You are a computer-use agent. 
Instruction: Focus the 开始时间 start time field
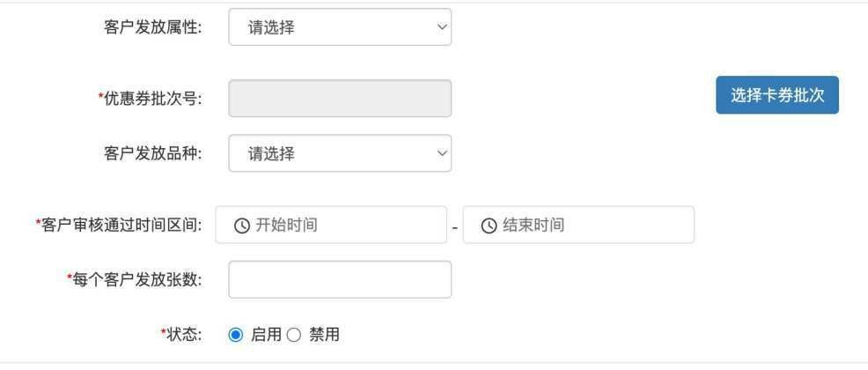click(331, 225)
